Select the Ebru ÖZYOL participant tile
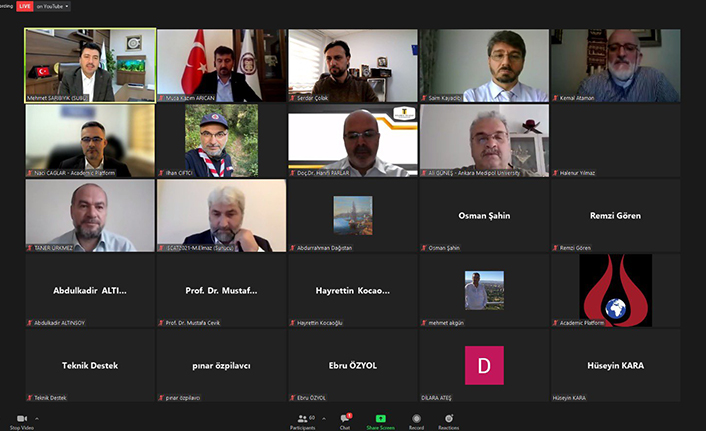This screenshot has width=706, height=431. 353,365
